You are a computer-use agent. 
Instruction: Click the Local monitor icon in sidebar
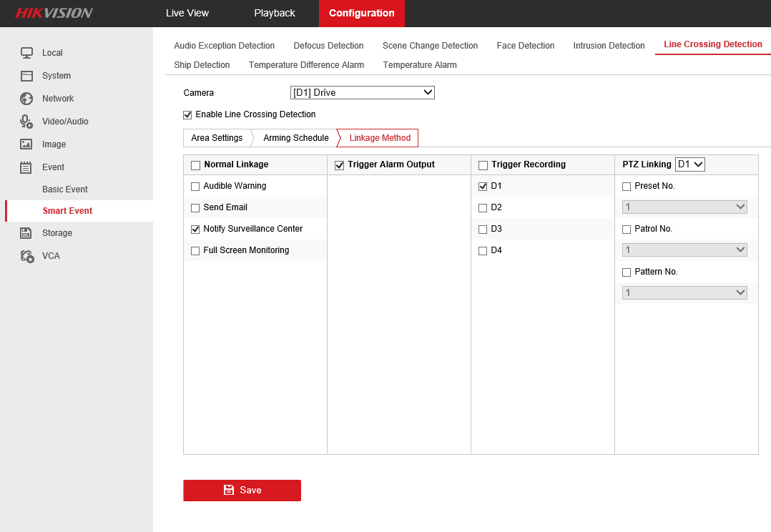click(x=26, y=53)
